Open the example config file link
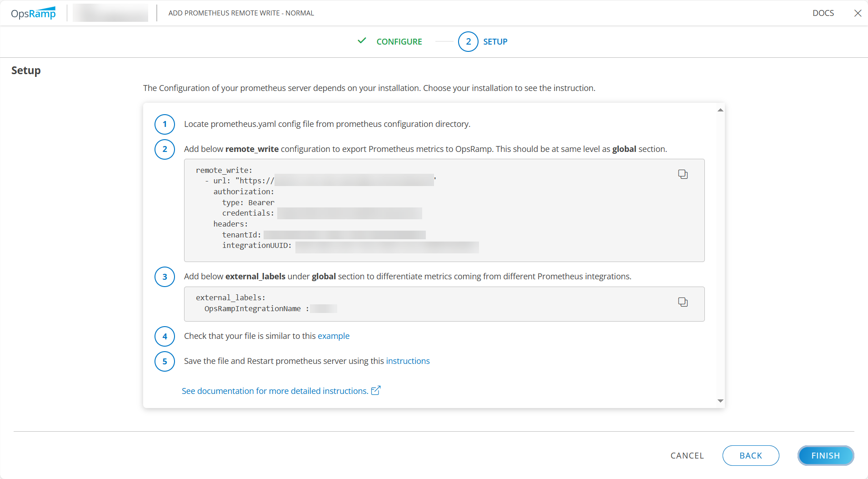 (x=334, y=336)
